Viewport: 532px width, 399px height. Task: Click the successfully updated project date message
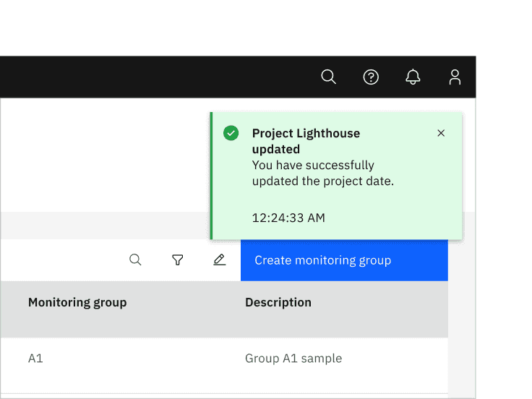322,173
